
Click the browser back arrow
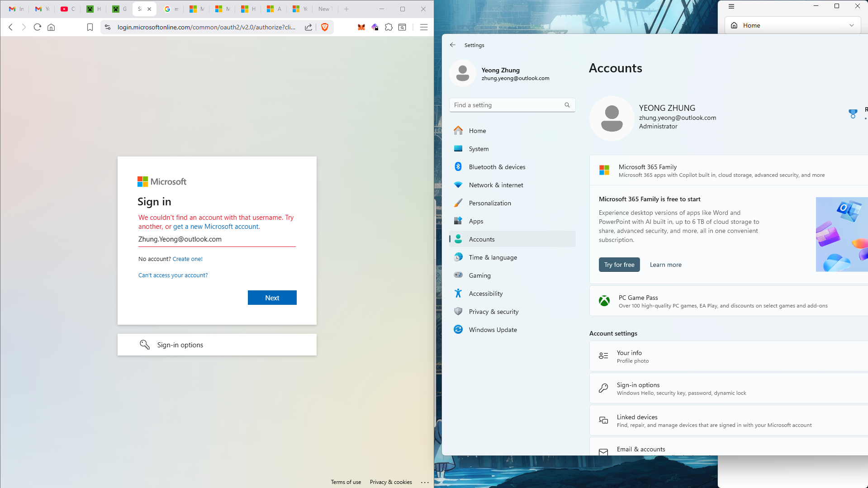point(11,27)
